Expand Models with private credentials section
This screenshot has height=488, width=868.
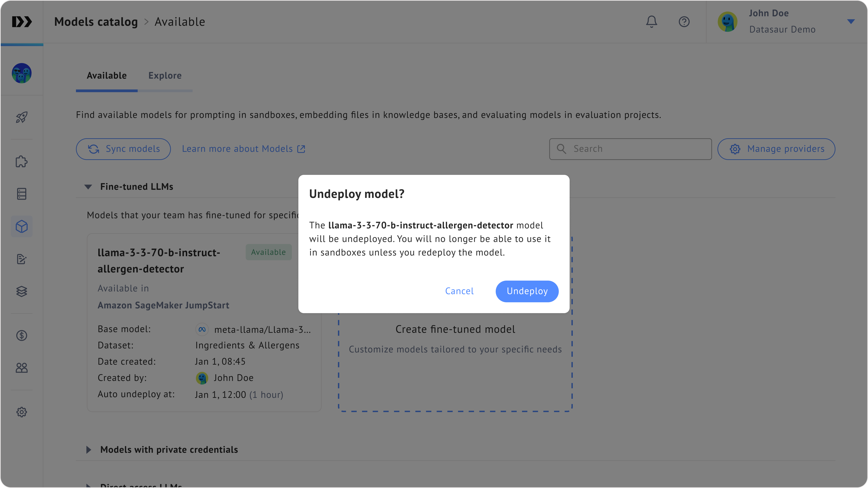[x=88, y=450]
